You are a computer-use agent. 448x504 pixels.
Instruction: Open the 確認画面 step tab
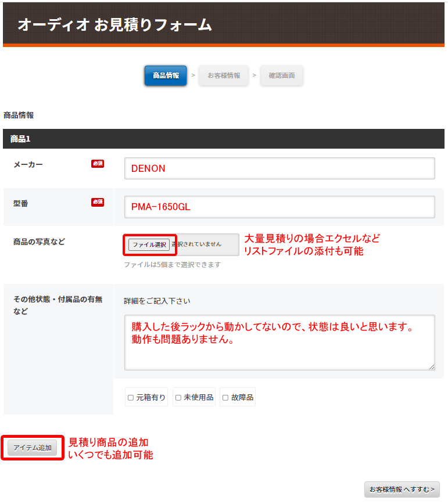[282, 75]
